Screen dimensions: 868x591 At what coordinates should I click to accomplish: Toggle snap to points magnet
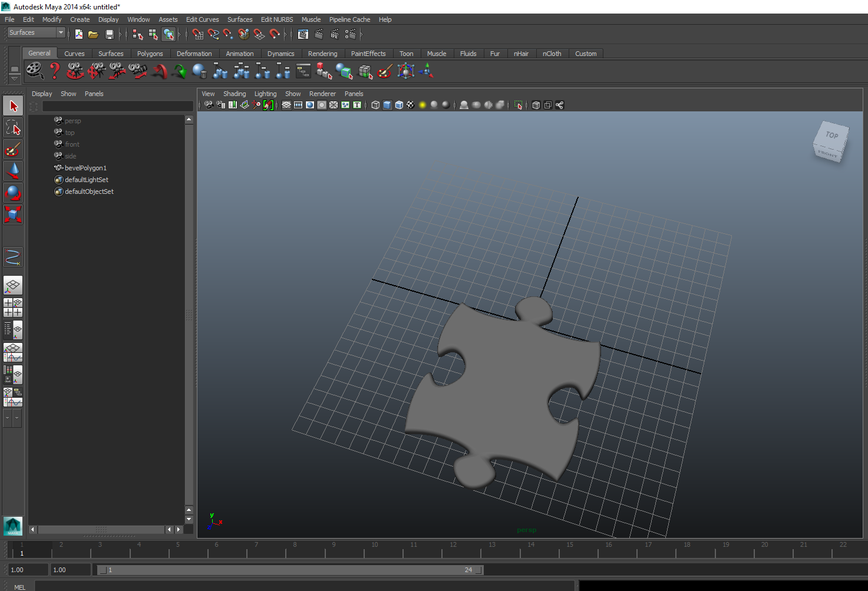[229, 34]
